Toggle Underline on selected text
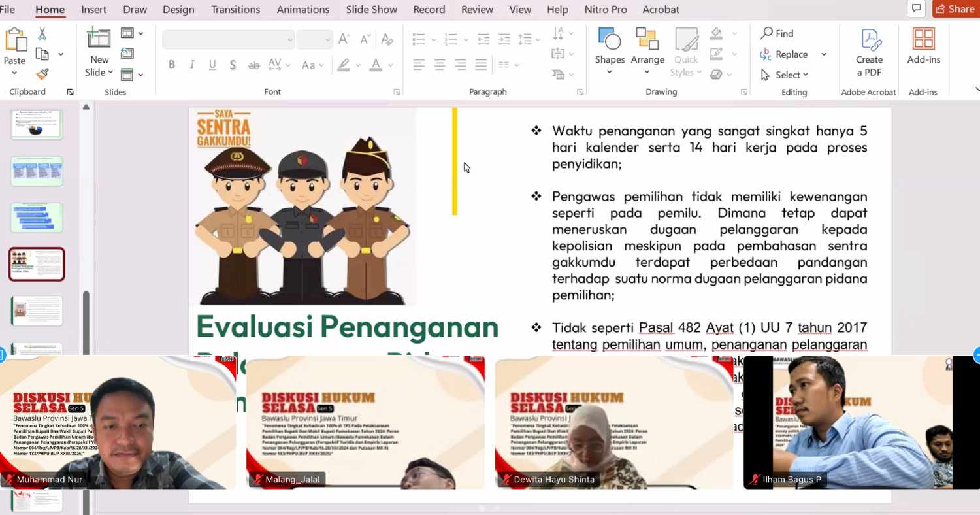Image resolution: width=980 pixels, height=515 pixels. [212, 64]
